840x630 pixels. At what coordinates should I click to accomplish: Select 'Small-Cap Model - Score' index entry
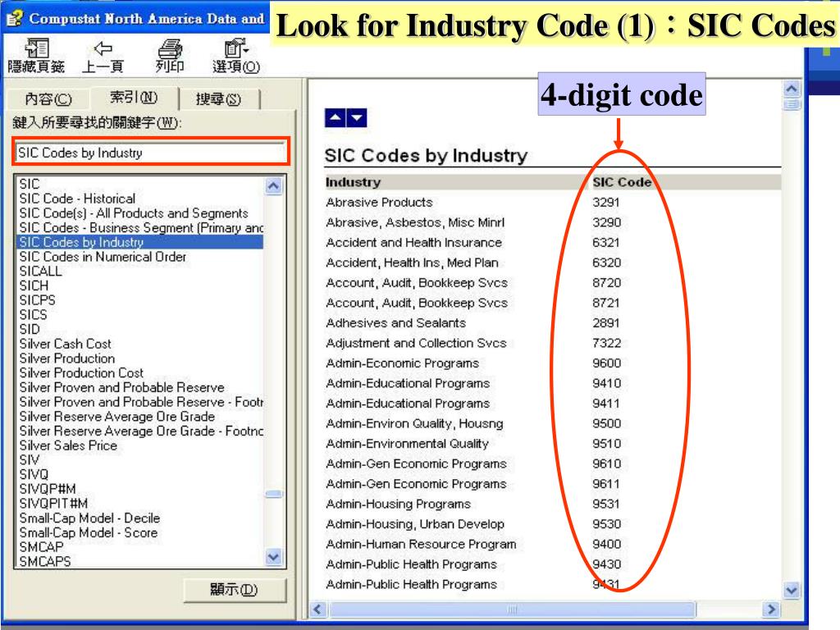[x=89, y=532]
